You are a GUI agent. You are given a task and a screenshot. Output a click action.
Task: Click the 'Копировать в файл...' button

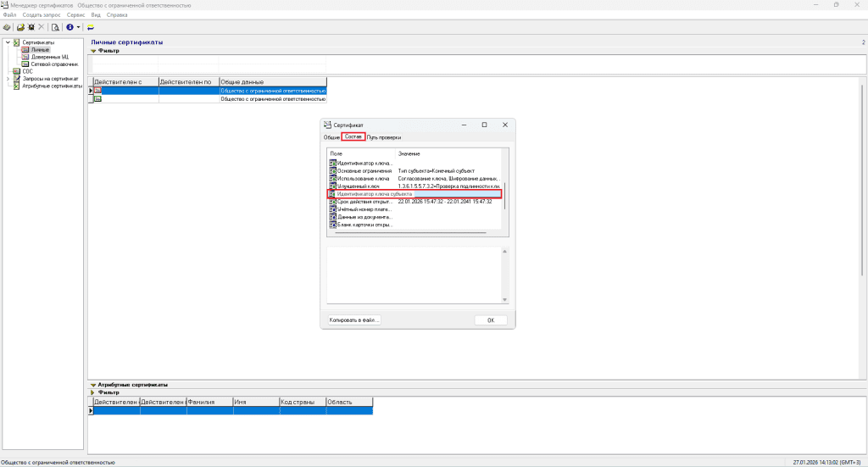click(355, 320)
